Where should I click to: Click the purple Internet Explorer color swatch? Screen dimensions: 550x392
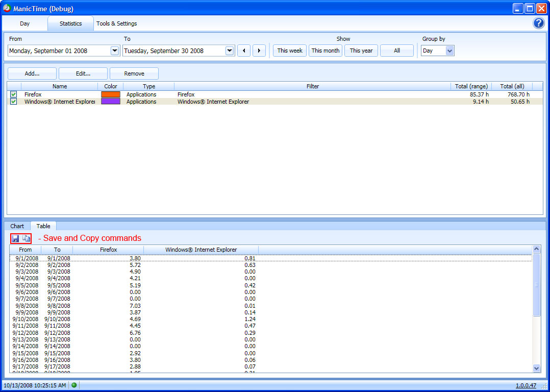click(x=111, y=102)
